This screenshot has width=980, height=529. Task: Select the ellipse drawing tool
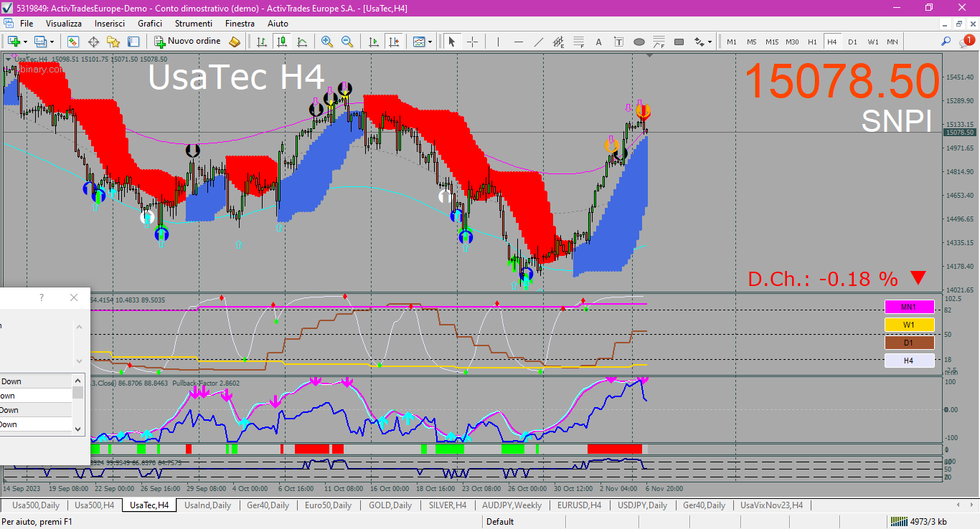coord(639,42)
